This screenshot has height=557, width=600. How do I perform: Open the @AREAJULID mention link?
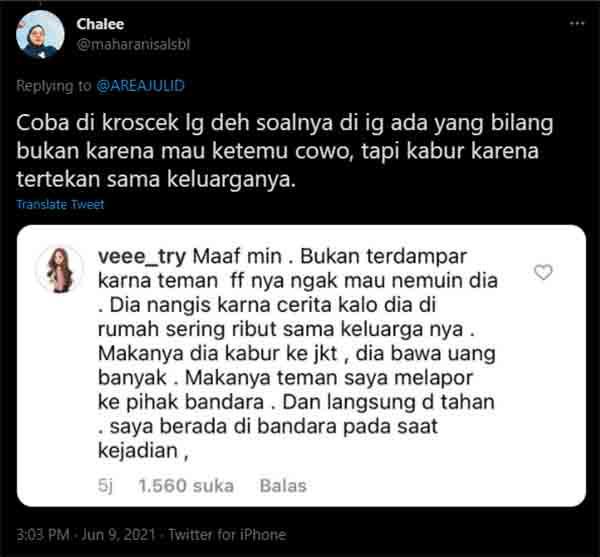click(x=140, y=85)
